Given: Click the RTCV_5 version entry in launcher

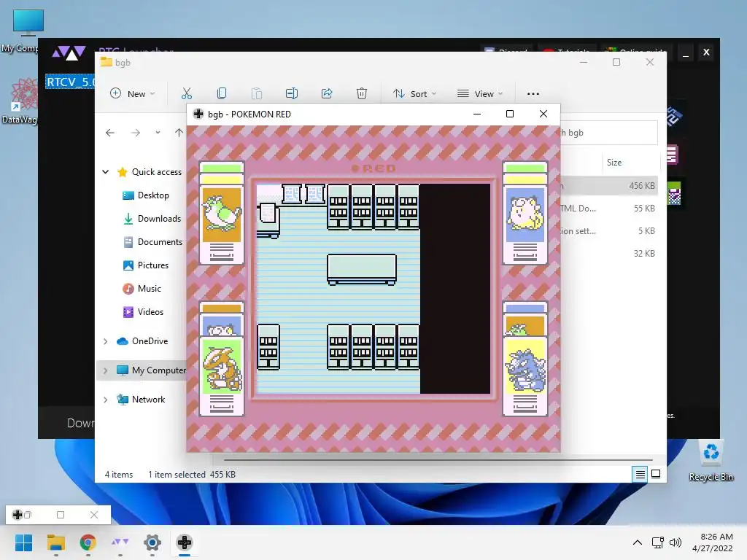Looking at the screenshot, I should click(x=71, y=82).
